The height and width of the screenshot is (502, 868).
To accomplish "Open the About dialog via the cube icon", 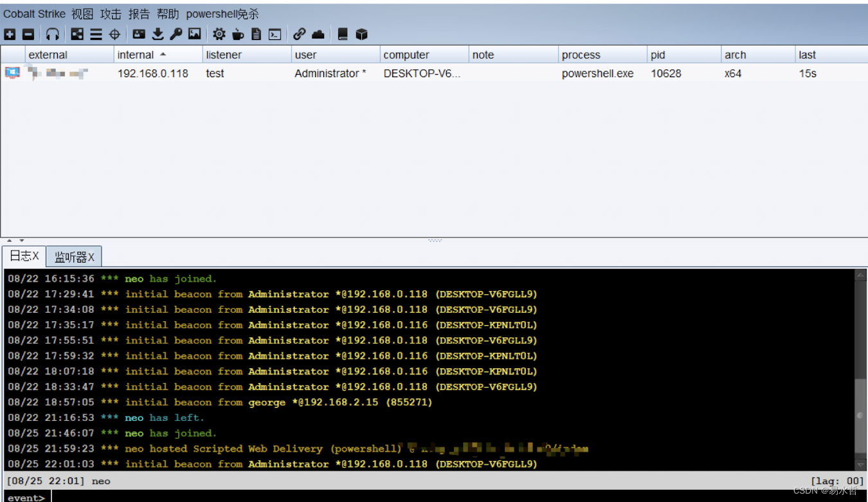I will click(x=361, y=34).
